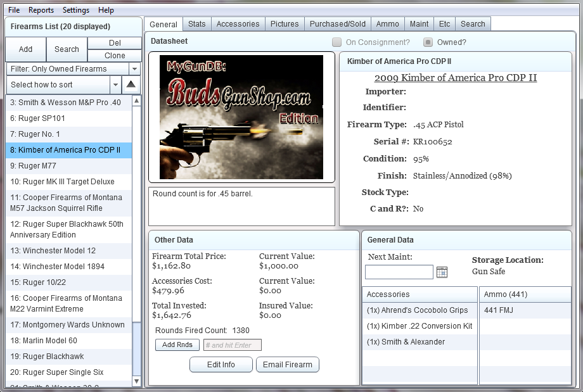Click the Next Maint date field

399,272
